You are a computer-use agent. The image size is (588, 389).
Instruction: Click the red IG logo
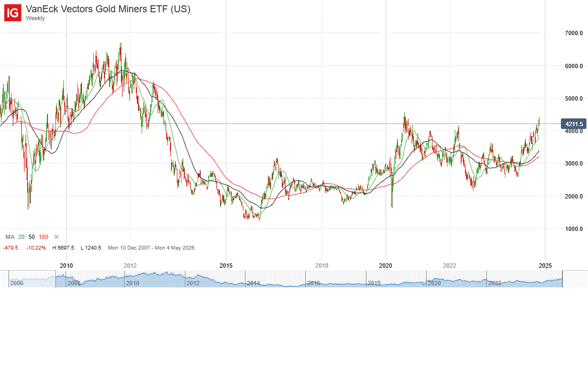[13, 13]
